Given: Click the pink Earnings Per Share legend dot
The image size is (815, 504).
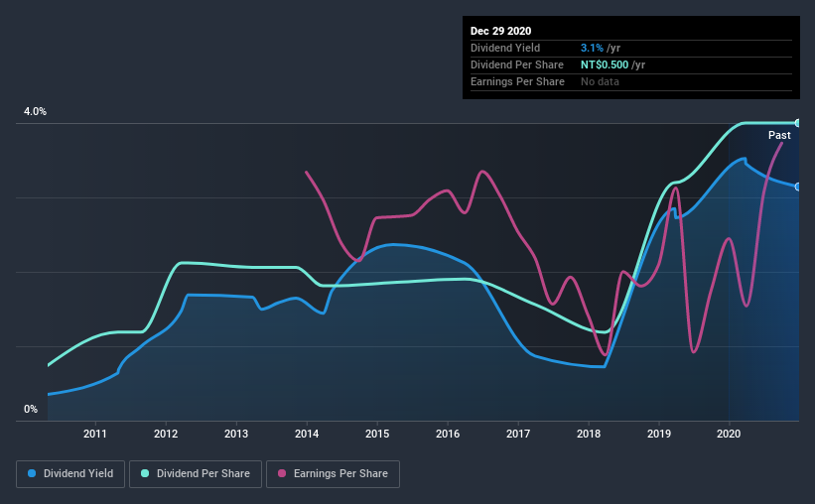Looking at the screenshot, I should pos(282,473).
